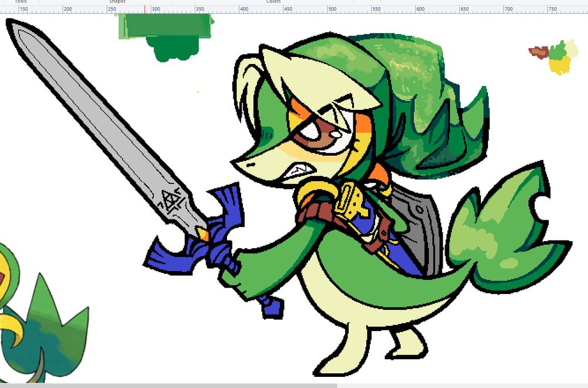Click the ruler mark labeled 350
The height and width of the screenshot is (388, 588).
click(200, 9)
